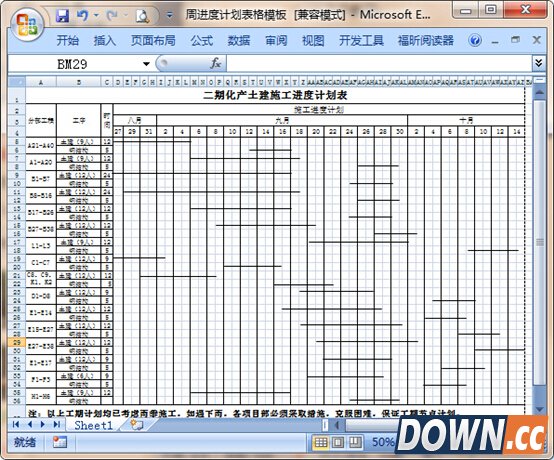Save the workbook with floppy icon
This screenshot has height=460, width=554.
62,16
